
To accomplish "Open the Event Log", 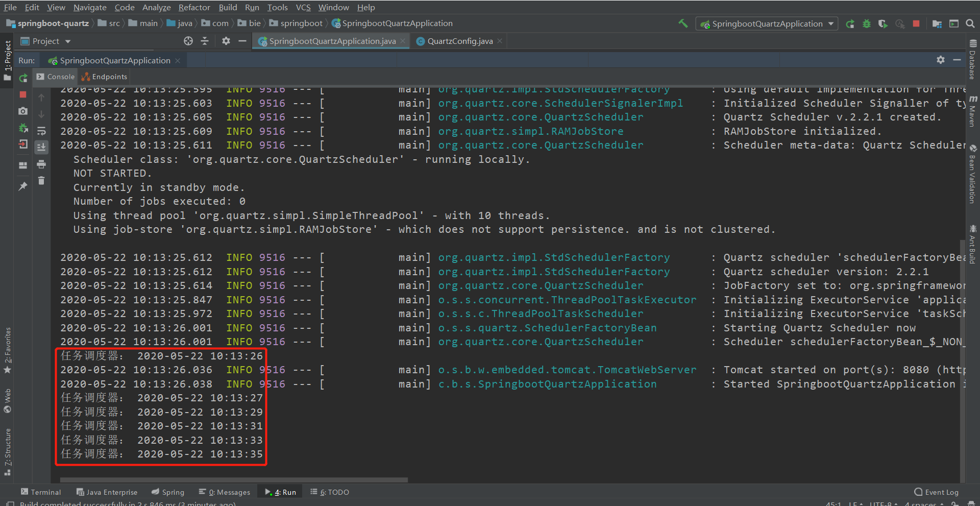I will click(937, 492).
